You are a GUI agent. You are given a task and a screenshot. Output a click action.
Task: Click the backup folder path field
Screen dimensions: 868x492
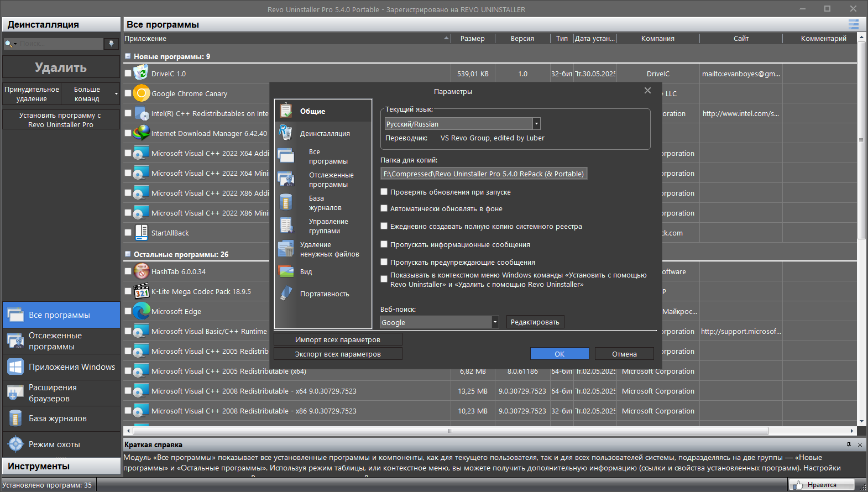(x=484, y=174)
